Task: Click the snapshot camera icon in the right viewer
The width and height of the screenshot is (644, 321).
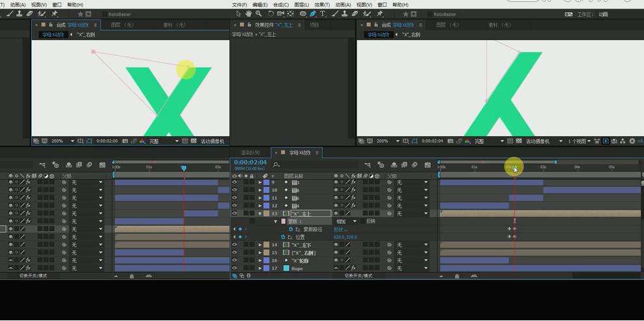Action: pos(450,141)
